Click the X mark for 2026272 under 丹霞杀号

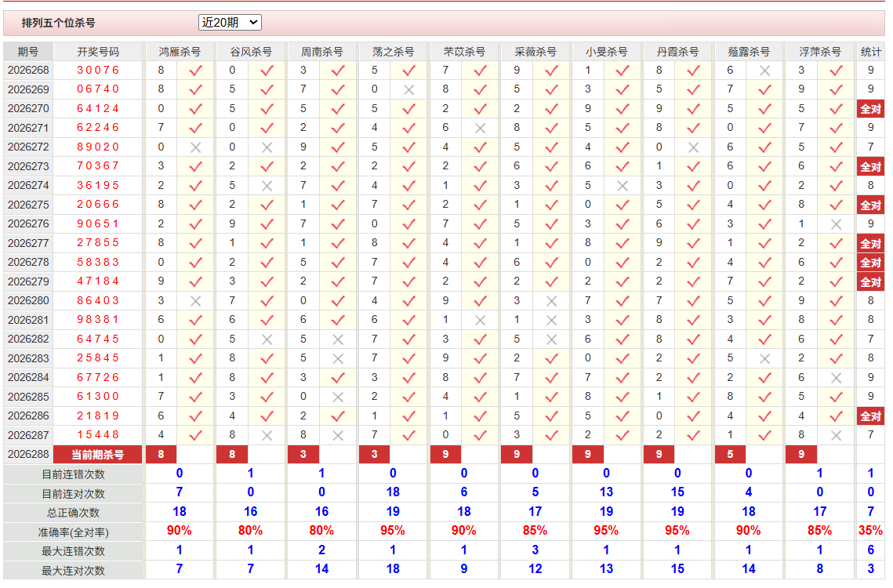coord(693,147)
